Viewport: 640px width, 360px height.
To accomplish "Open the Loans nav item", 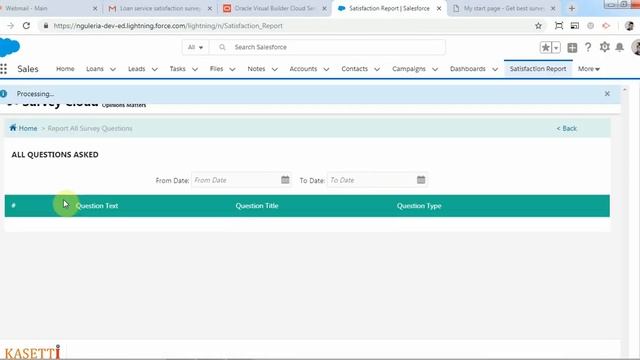I will 95,69.
